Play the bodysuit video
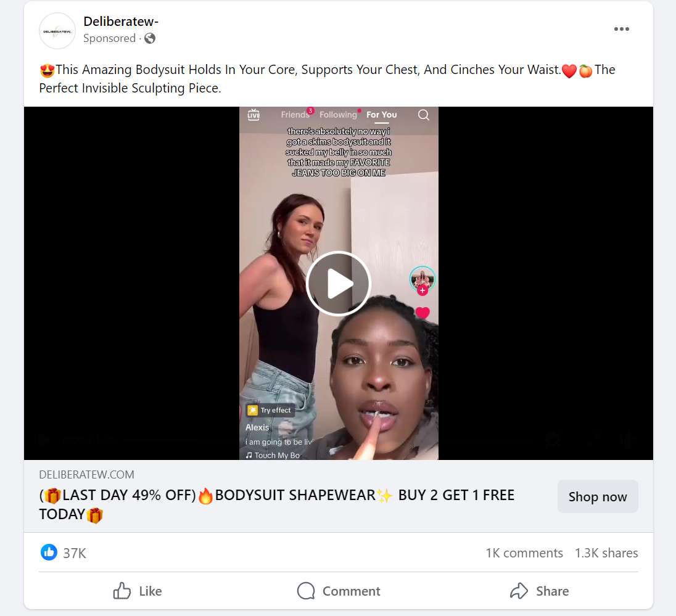This screenshot has width=676, height=616. pos(339,283)
